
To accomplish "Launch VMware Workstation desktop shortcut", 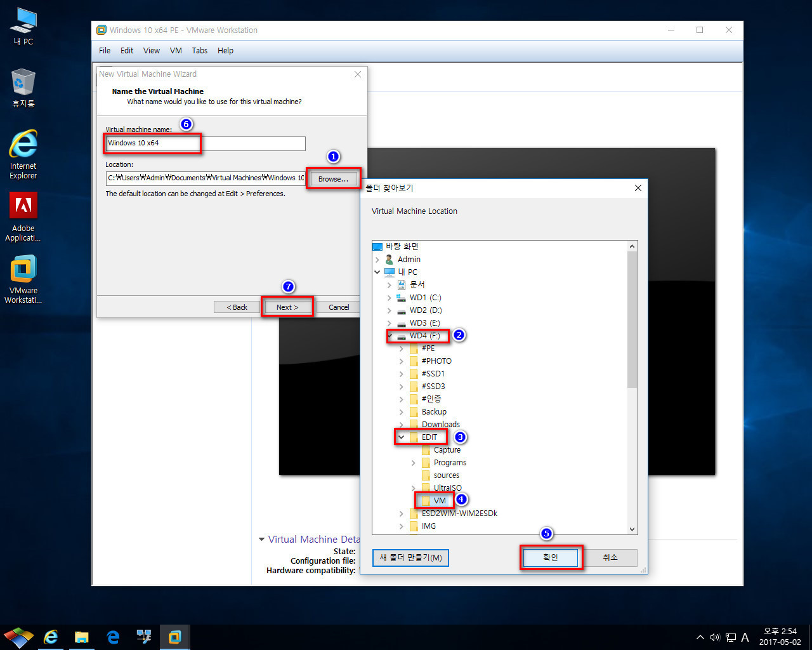I will point(23,279).
